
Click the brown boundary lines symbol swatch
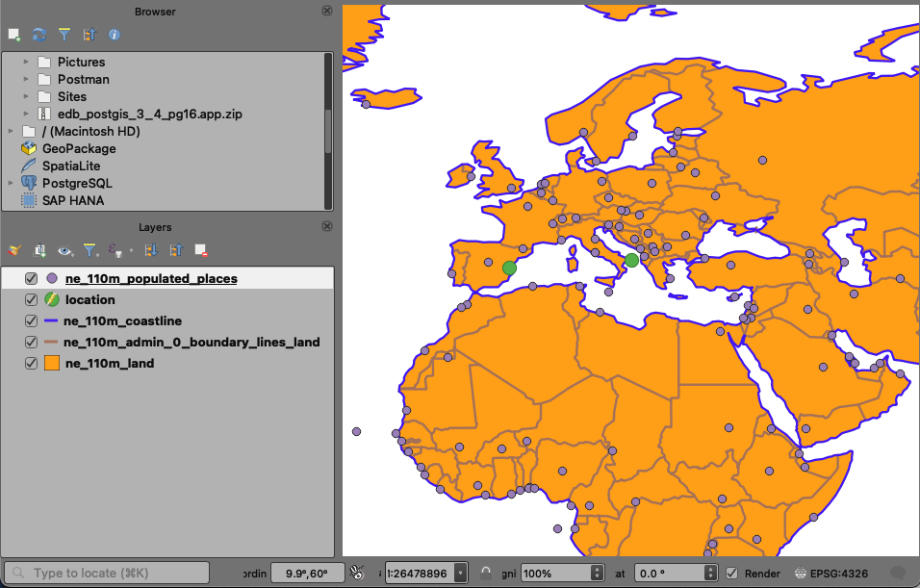pos(51,343)
